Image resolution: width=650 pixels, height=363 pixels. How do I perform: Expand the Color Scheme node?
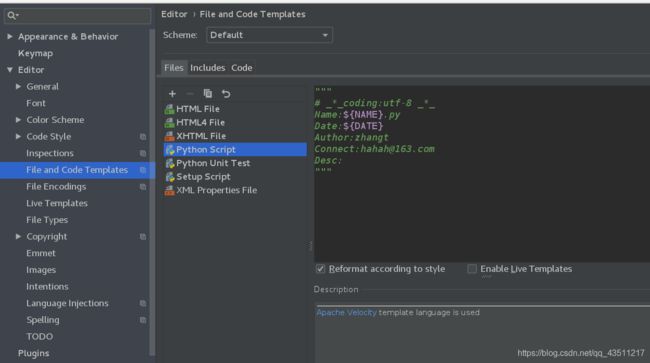click(18, 120)
